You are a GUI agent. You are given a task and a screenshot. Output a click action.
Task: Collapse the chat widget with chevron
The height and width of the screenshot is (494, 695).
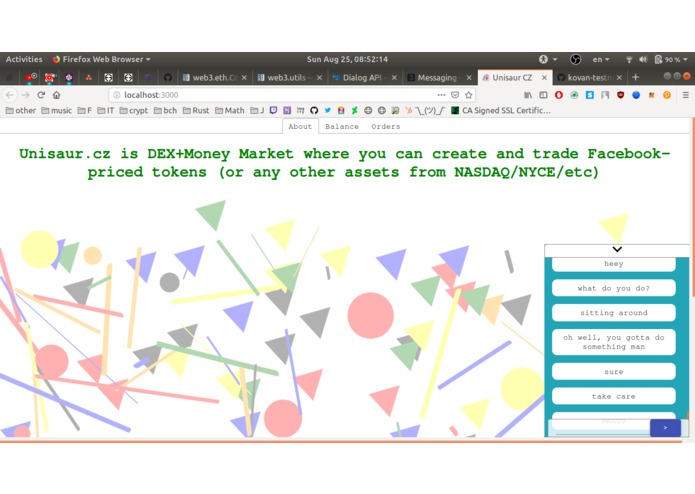[617, 249]
